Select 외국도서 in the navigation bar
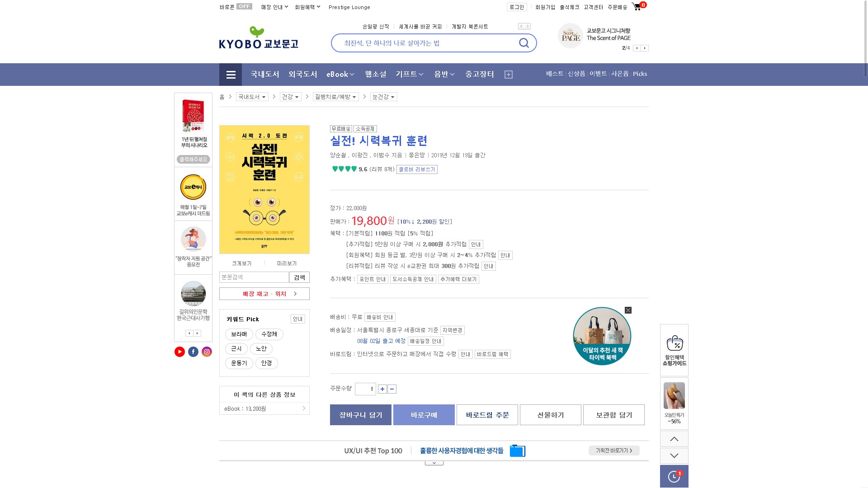The width and height of the screenshot is (868, 488). (302, 75)
